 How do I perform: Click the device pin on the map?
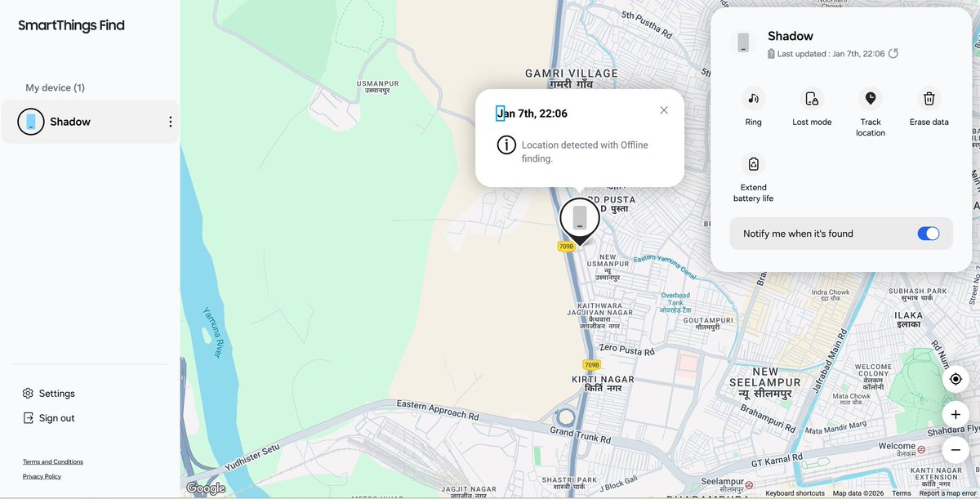tap(579, 221)
